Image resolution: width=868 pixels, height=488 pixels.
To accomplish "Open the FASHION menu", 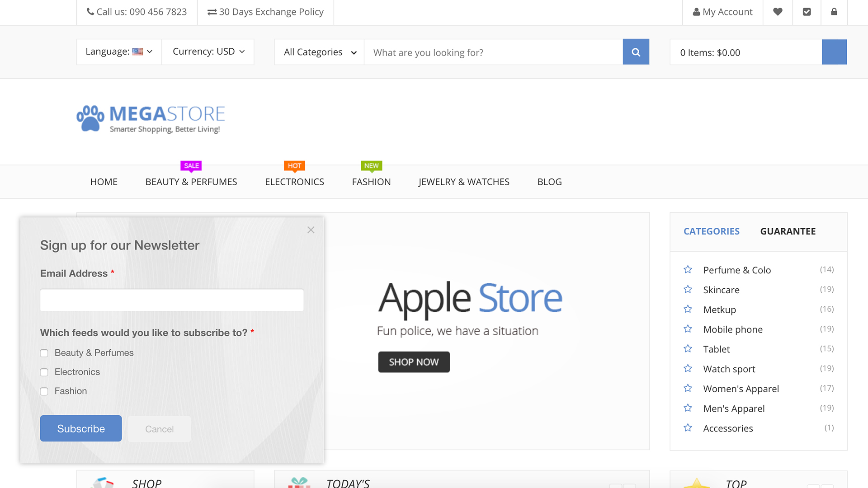I will point(372,182).
